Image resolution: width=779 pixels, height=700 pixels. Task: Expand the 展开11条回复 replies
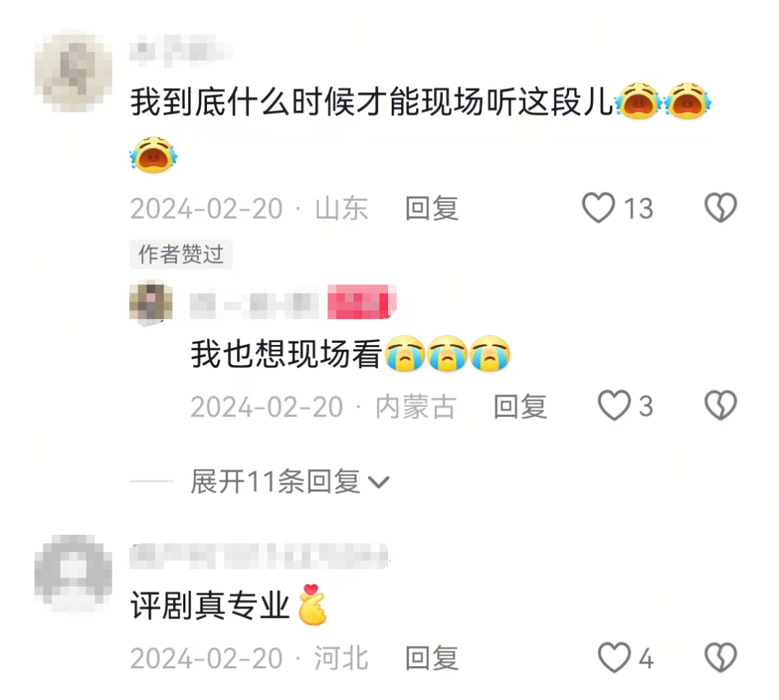tap(276, 481)
